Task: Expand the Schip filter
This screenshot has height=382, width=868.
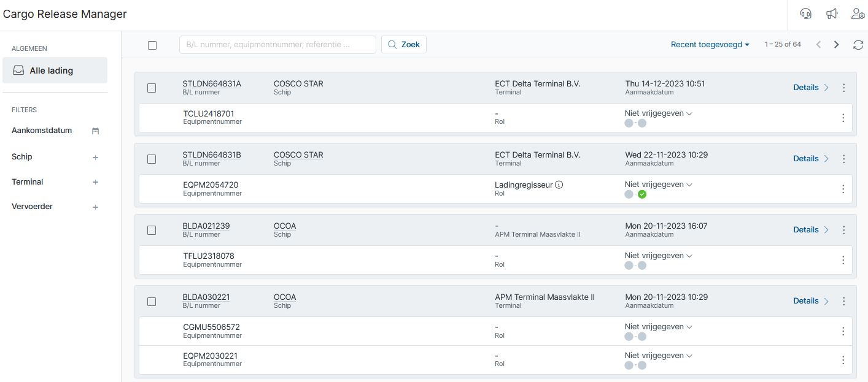Action: point(95,157)
